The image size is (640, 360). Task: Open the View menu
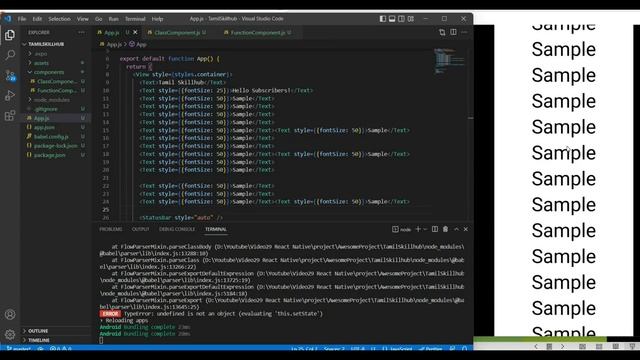pos(83,19)
